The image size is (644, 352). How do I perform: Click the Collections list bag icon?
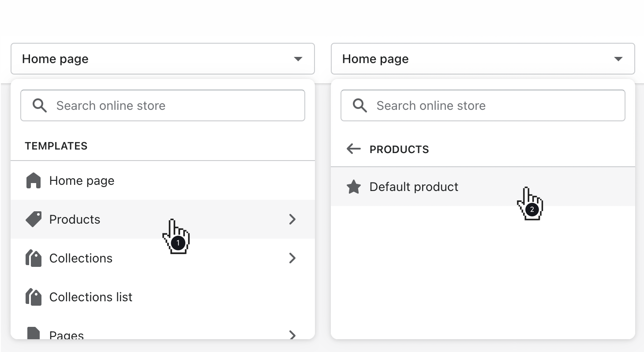34,296
